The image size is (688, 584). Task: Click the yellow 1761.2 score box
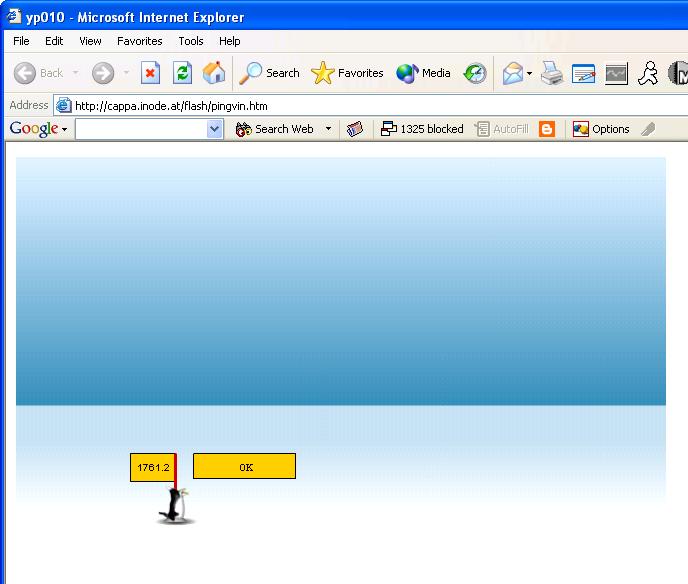(152, 467)
